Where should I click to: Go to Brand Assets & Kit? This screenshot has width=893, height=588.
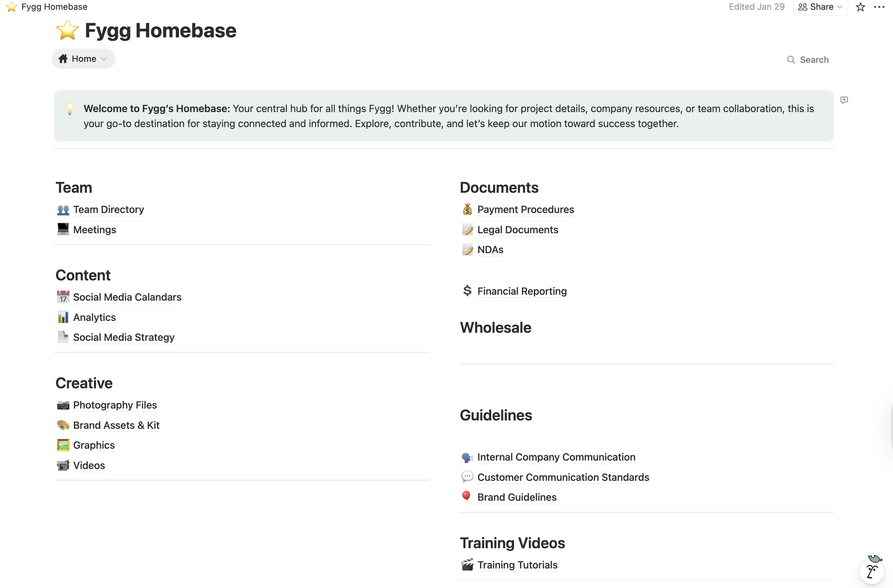[116, 425]
